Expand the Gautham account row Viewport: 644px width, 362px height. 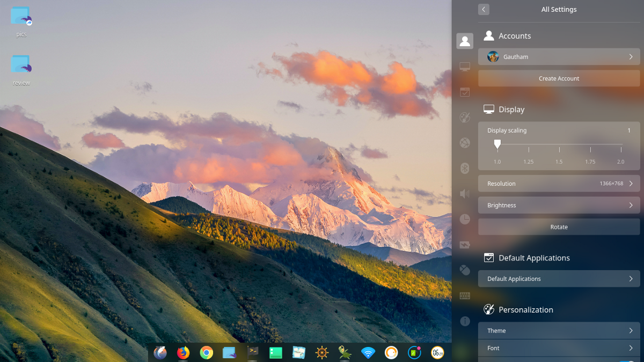[x=559, y=57]
